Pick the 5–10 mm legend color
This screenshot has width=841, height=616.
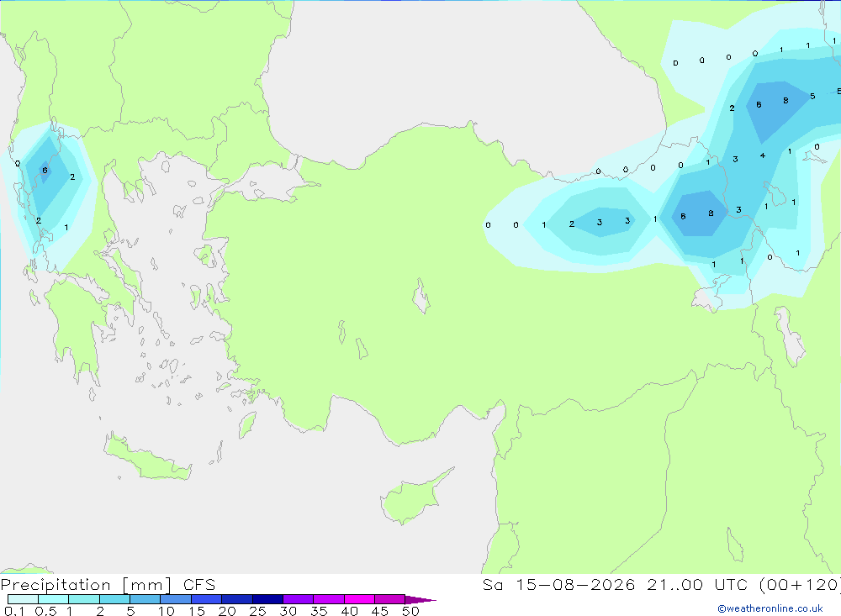point(145,599)
